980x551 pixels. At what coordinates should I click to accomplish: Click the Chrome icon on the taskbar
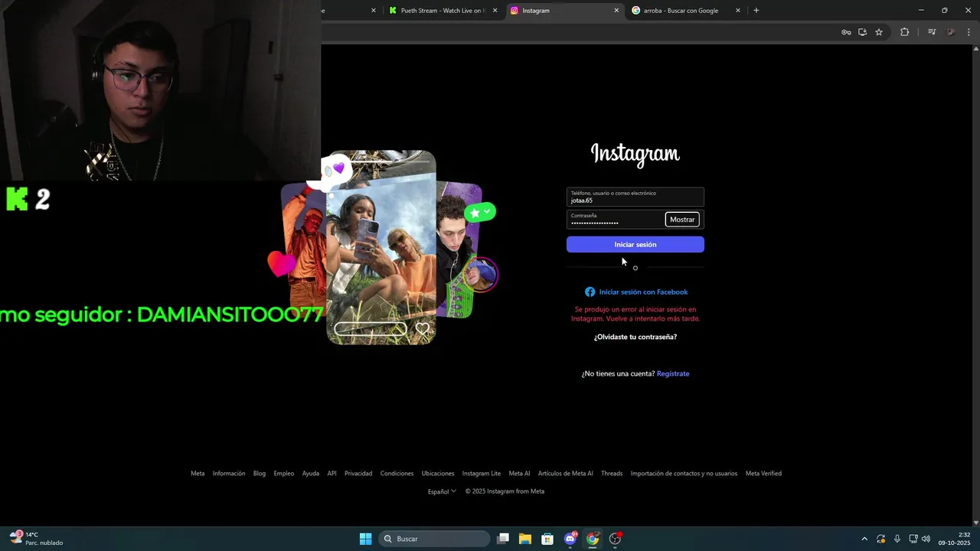(593, 539)
